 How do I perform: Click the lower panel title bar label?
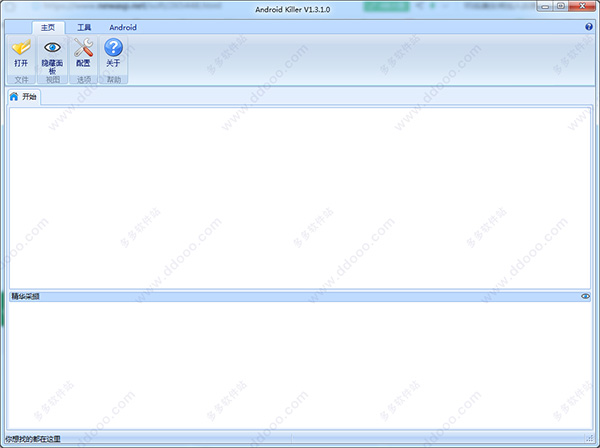(25, 296)
